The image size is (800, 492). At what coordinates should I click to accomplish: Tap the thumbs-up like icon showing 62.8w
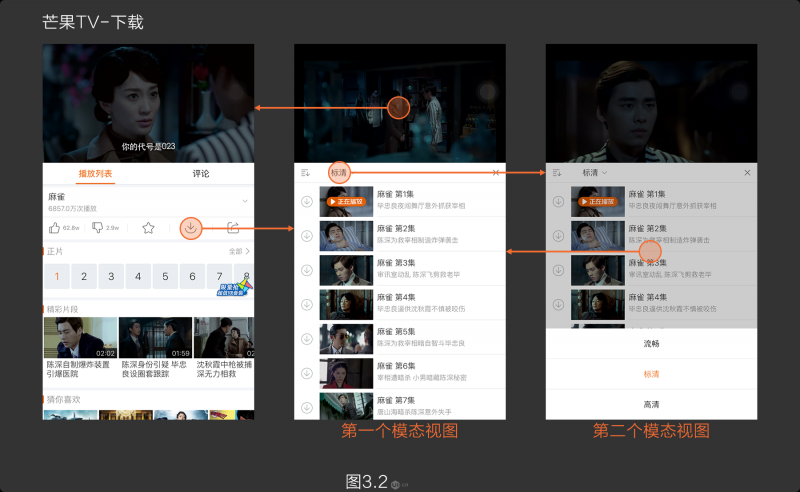[55, 228]
